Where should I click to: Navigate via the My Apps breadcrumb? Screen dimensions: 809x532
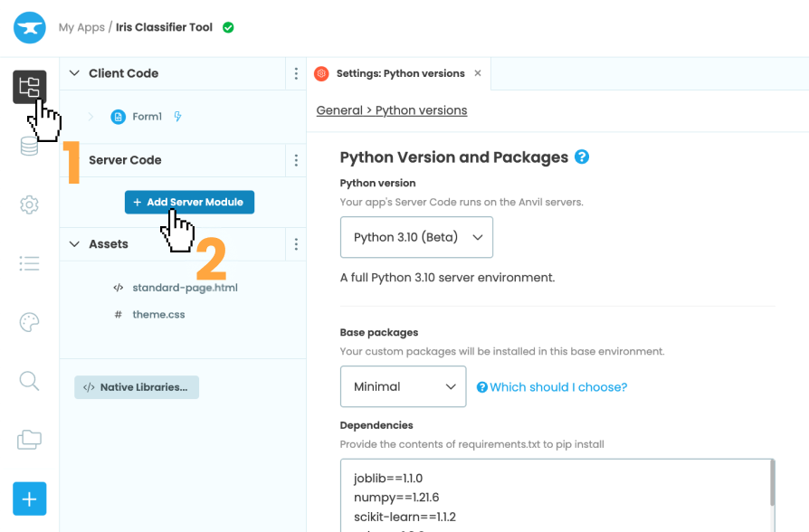pyautogui.click(x=81, y=27)
